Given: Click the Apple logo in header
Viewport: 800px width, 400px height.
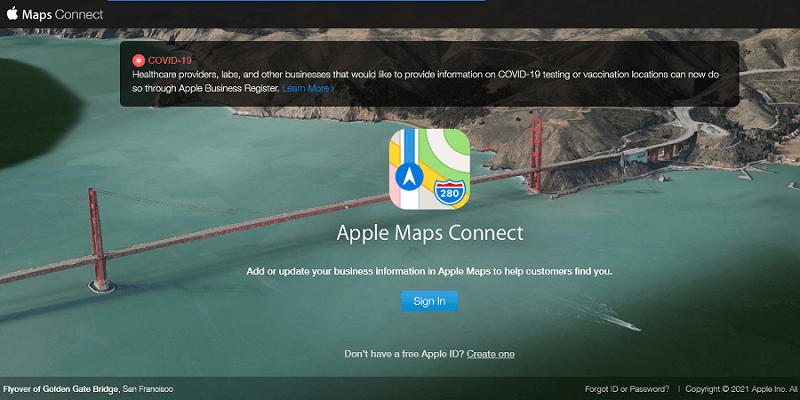Looking at the screenshot, I should (x=12, y=13).
